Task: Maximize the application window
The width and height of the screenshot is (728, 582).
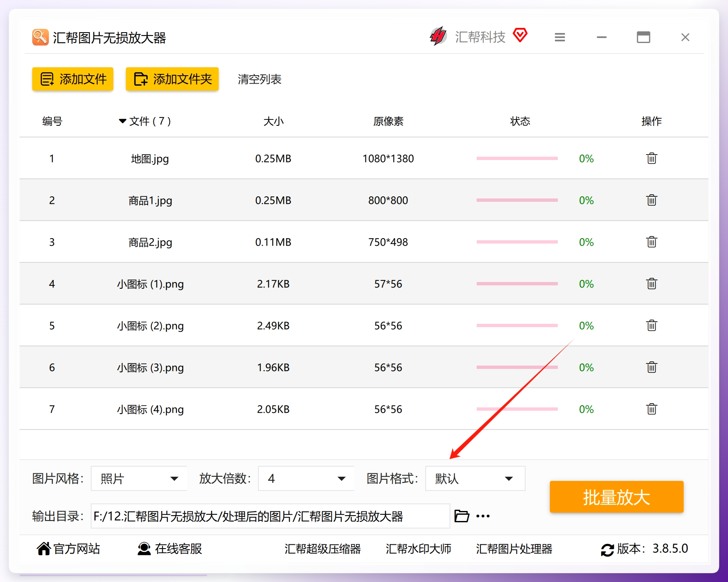Action: tap(644, 38)
